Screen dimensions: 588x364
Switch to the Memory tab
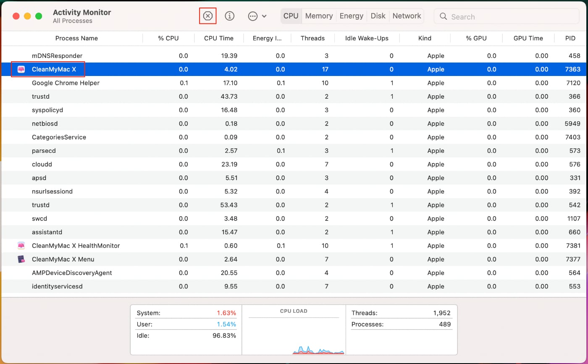(x=319, y=16)
